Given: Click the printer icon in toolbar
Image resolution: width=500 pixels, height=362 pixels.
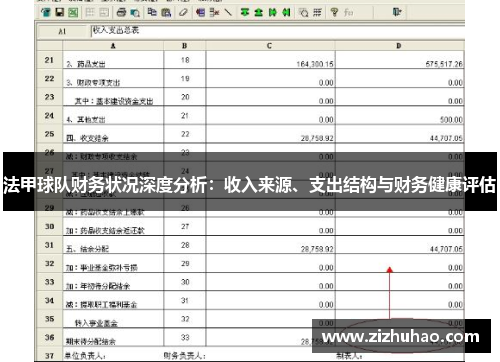Looking at the screenshot, I should [121, 13].
